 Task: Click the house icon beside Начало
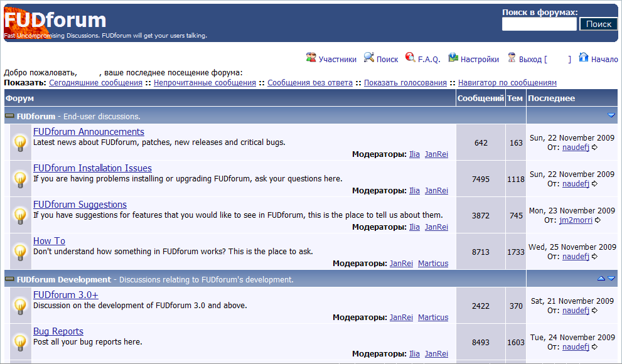584,58
